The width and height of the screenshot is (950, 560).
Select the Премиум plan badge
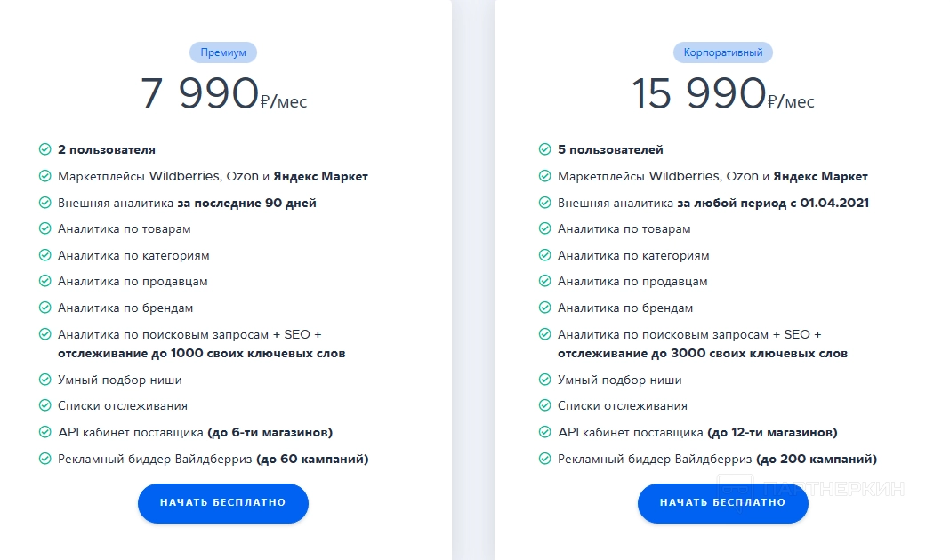(223, 52)
